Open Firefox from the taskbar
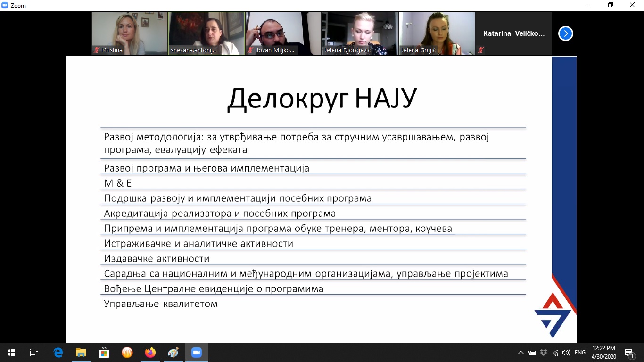 coord(150,353)
